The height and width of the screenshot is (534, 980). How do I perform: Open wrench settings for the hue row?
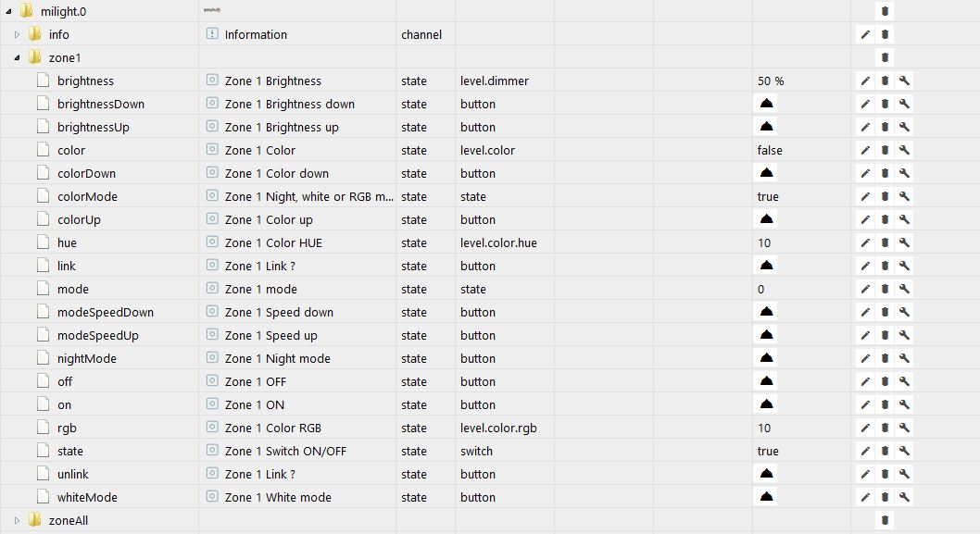(904, 242)
